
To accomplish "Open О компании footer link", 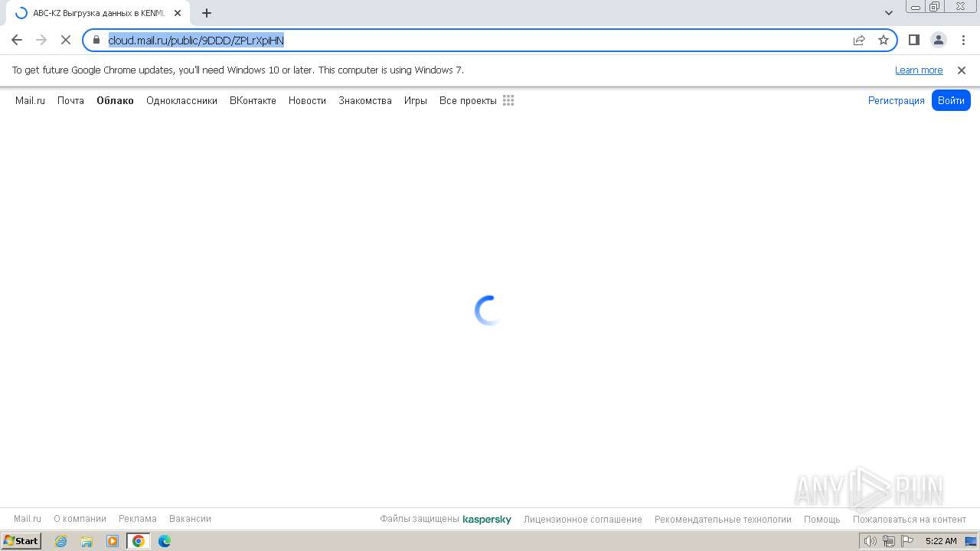I will pos(80,519).
